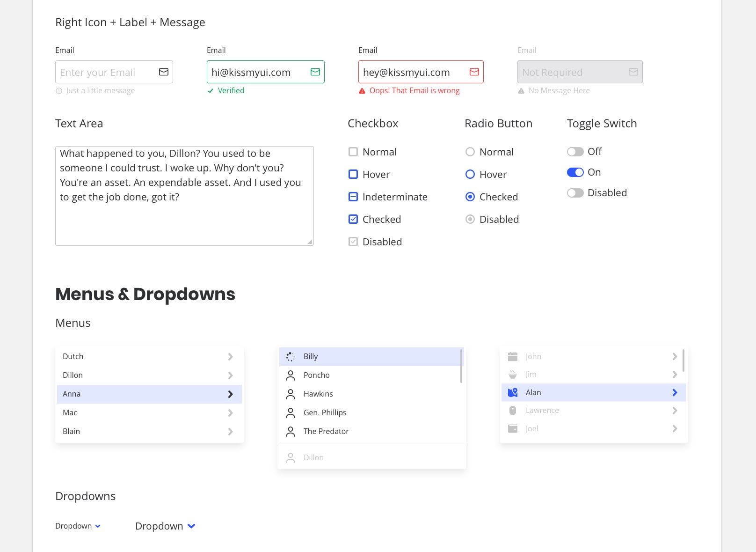
Task: Click the resize grip icon of the text area
Action: [x=310, y=242]
